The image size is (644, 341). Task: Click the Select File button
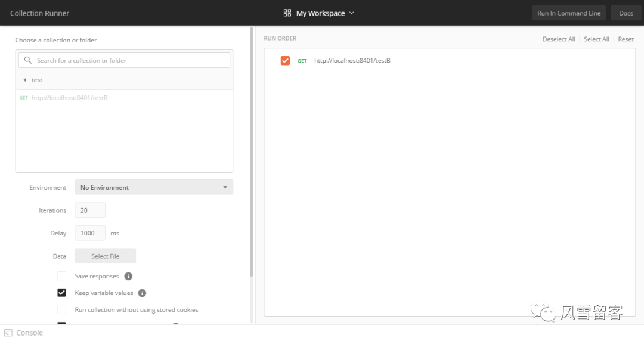coord(105,256)
